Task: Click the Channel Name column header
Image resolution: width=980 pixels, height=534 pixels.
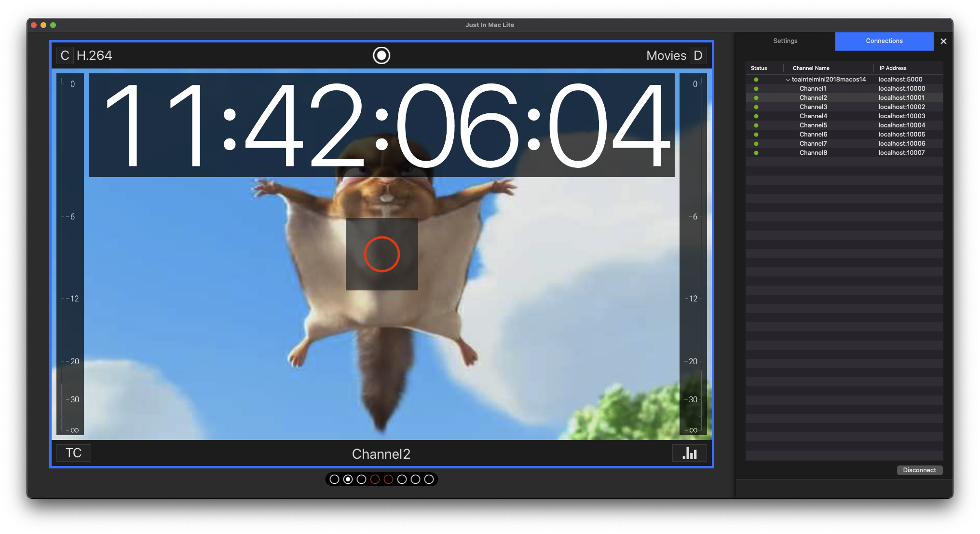Action: click(x=811, y=68)
